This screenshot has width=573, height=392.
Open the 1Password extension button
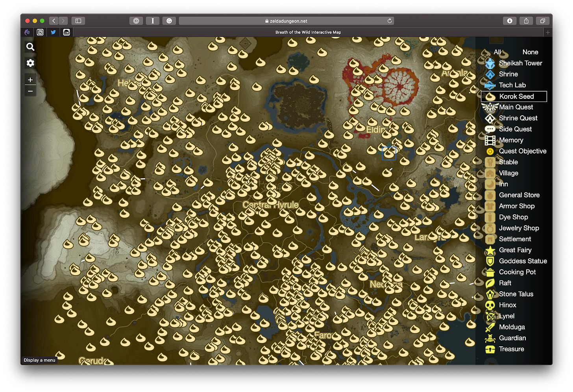pyautogui.click(x=136, y=21)
